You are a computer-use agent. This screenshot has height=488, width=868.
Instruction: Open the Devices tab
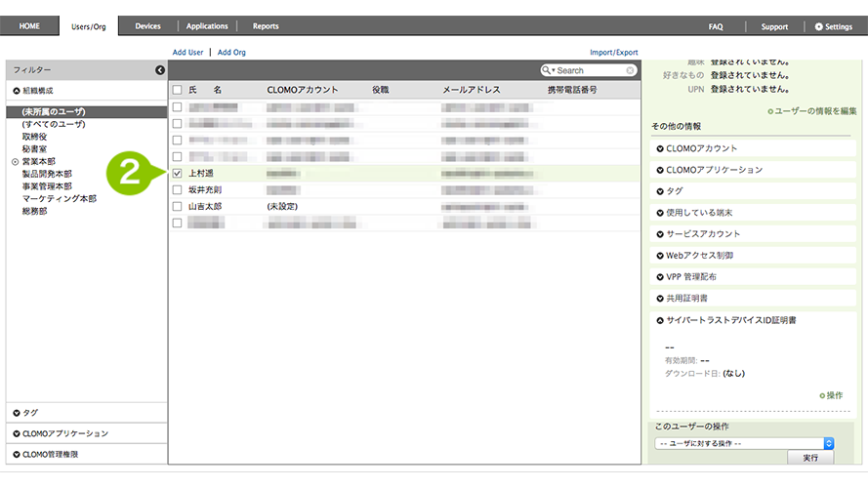147,26
